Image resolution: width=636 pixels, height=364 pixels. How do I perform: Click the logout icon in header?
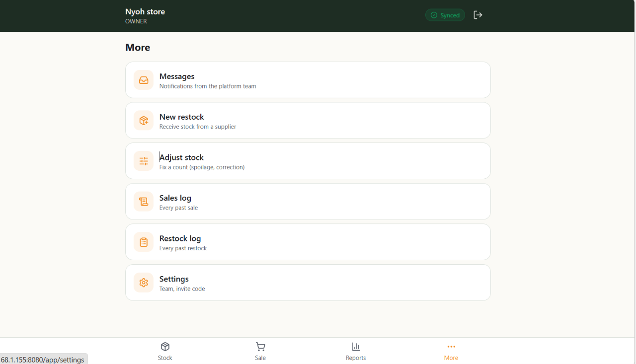[478, 15]
